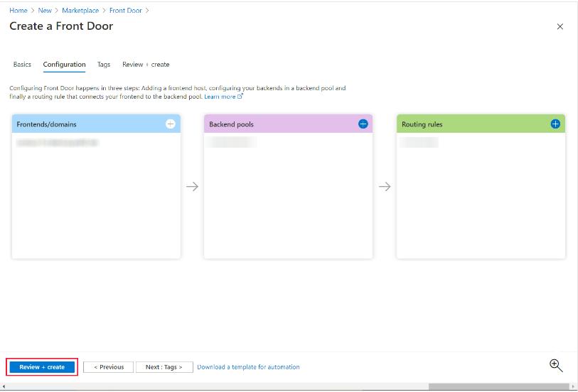Navigate to Home in the breadcrumb
Viewport: 578px width, 392px height.
18,11
